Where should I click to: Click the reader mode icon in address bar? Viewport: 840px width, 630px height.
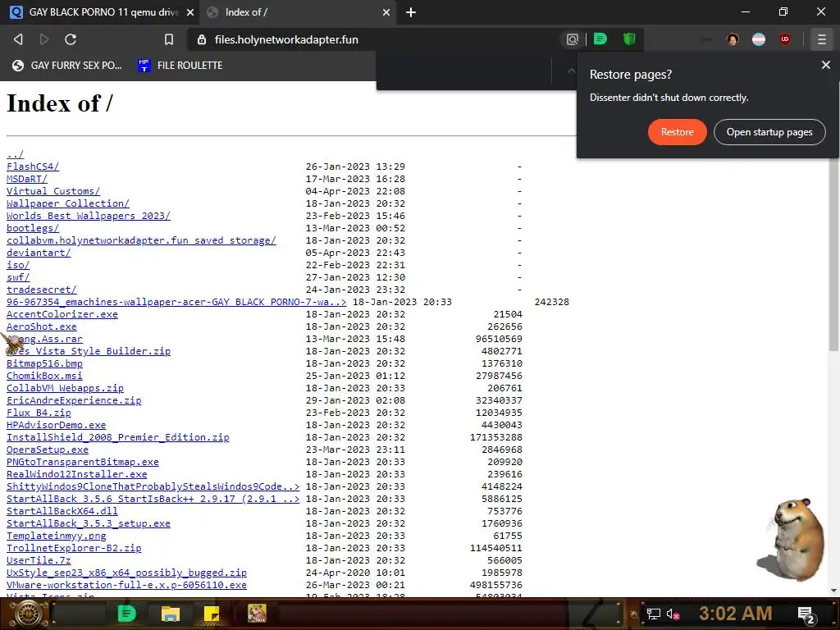point(572,39)
